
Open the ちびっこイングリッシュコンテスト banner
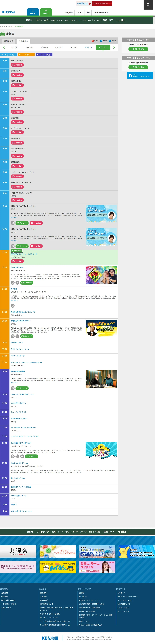pyautogui.click(x=58, y=552)
